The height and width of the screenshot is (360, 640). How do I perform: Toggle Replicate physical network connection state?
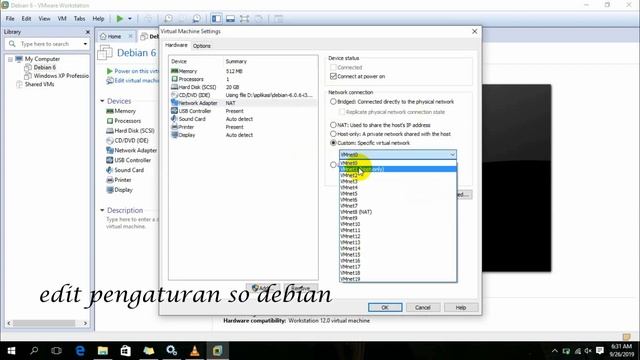pyautogui.click(x=342, y=112)
